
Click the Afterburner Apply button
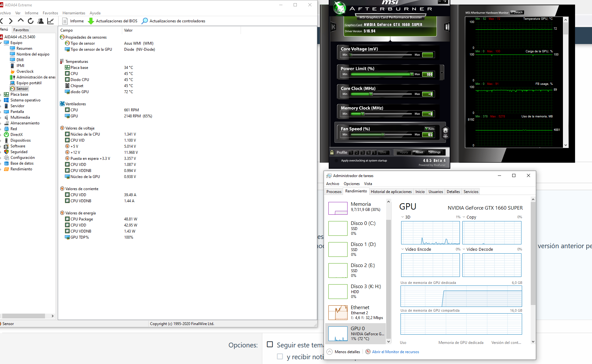point(404,152)
